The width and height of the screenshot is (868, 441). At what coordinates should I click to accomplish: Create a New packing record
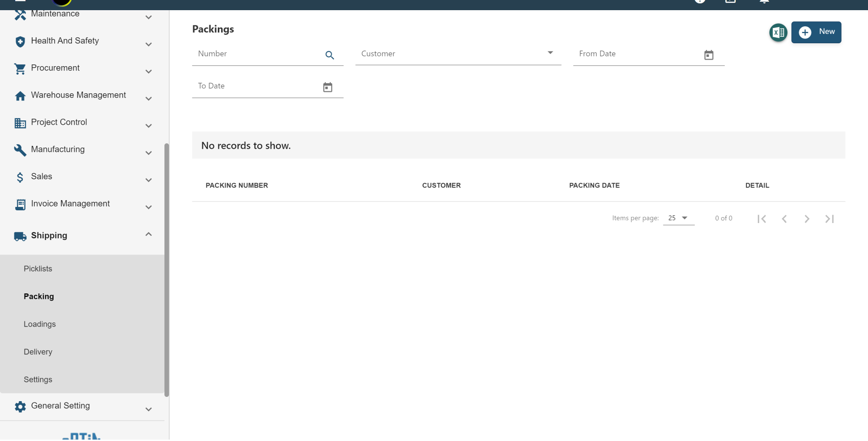click(816, 32)
